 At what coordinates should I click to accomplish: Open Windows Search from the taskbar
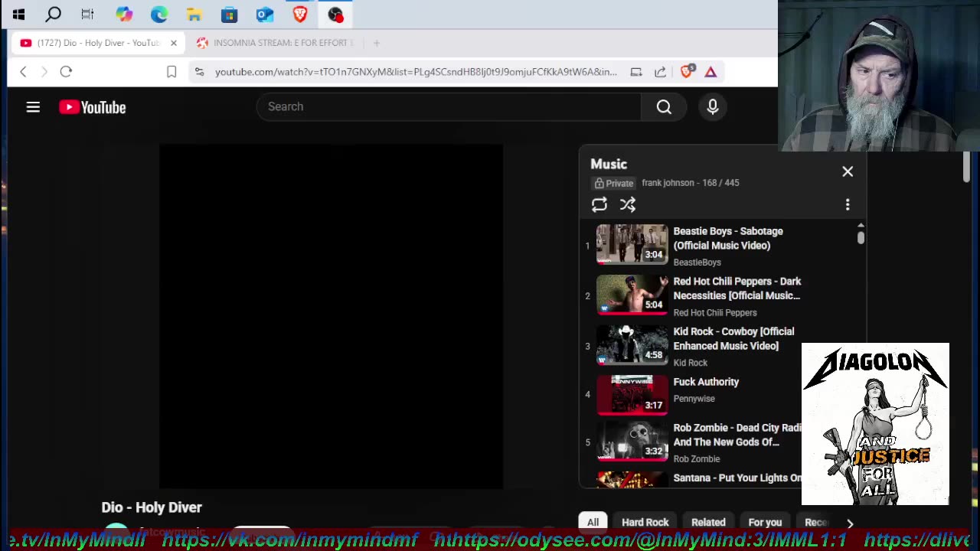(x=53, y=14)
